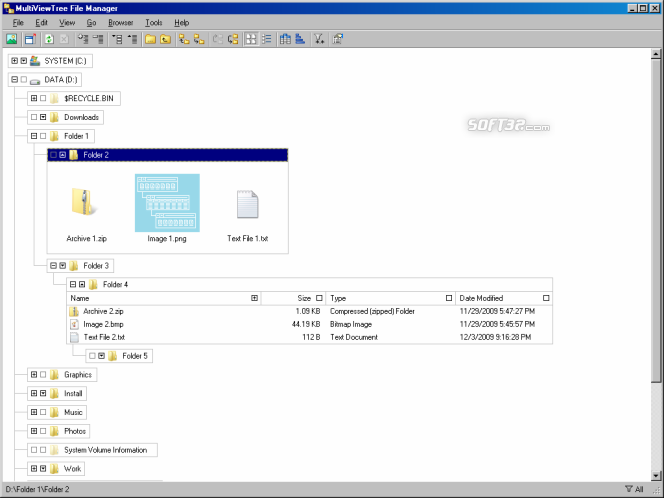The width and height of the screenshot is (664, 498).
Task: Toggle the checkbox in the Size column header
Action: click(x=319, y=298)
